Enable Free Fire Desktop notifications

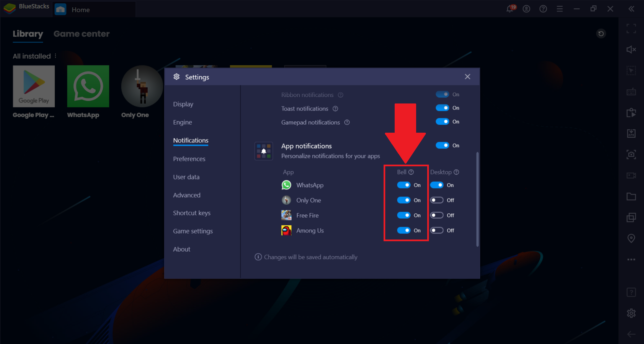[437, 215]
